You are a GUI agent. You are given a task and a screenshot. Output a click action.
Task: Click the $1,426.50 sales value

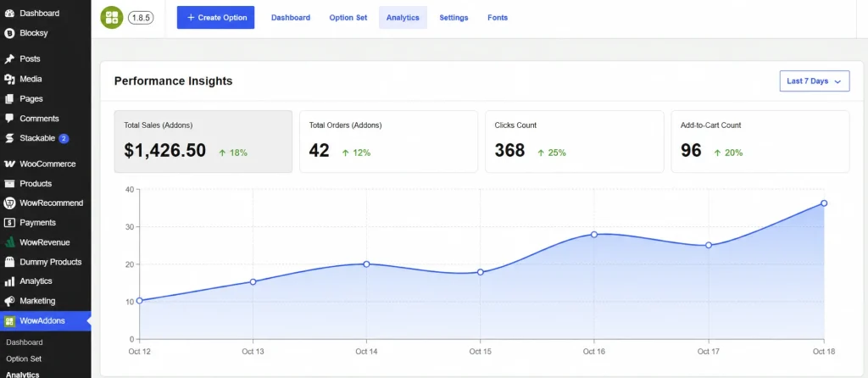[165, 151]
